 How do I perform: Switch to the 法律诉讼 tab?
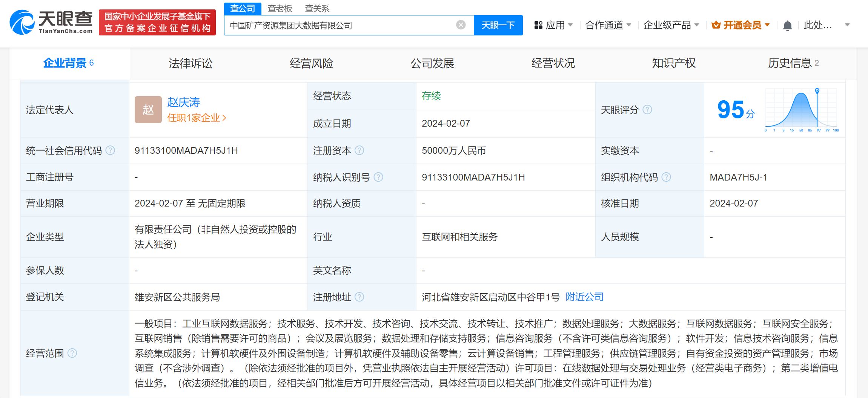click(x=190, y=63)
